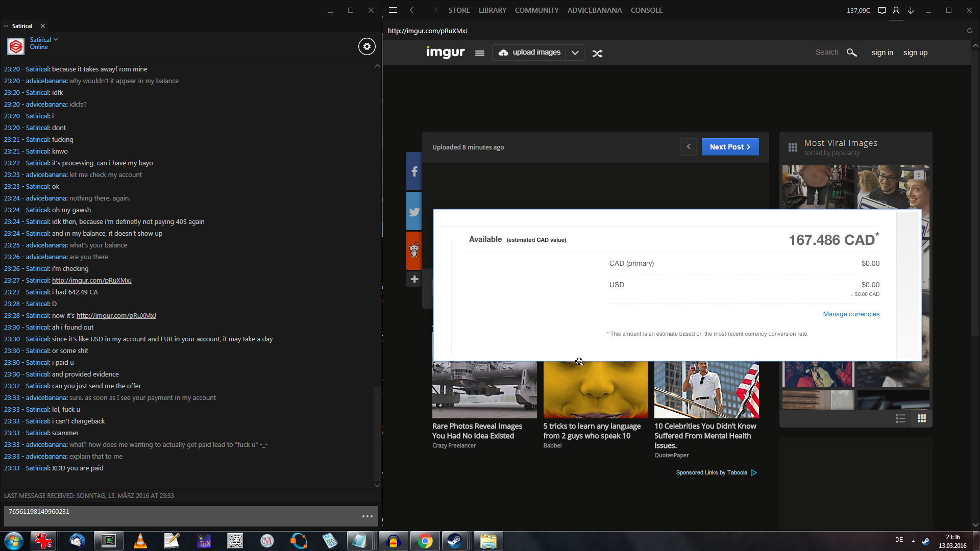Open the COMMUNITY menu
The image size is (980, 551).
(x=536, y=10)
